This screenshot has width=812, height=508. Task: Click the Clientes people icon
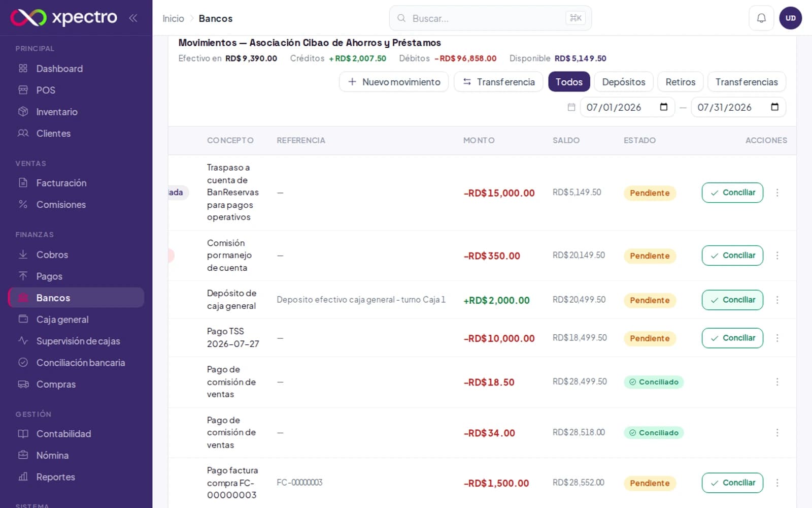tap(23, 133)
